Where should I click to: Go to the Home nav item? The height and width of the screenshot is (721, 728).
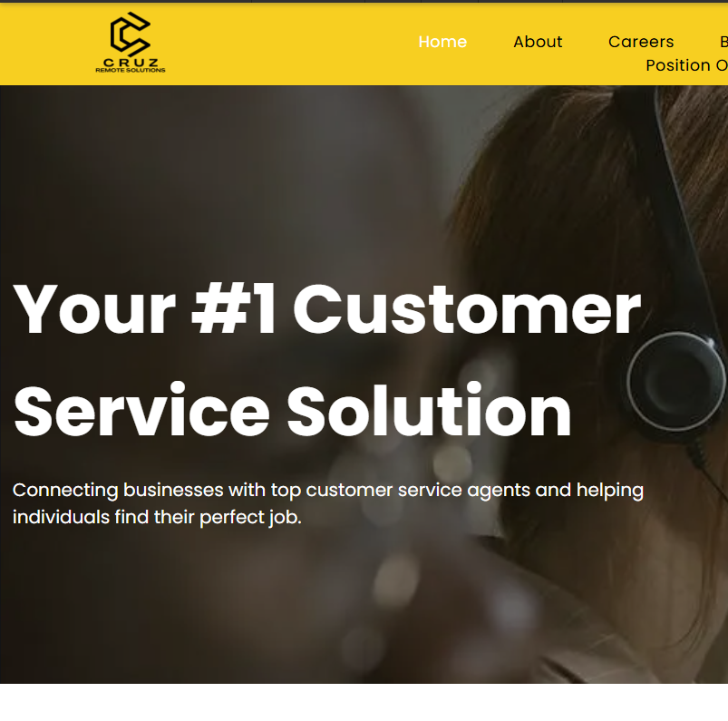click(442, 42)
